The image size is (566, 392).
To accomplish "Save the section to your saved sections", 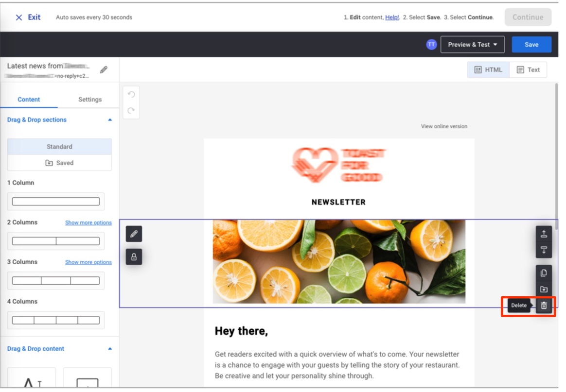I will (x=543, y=289).
